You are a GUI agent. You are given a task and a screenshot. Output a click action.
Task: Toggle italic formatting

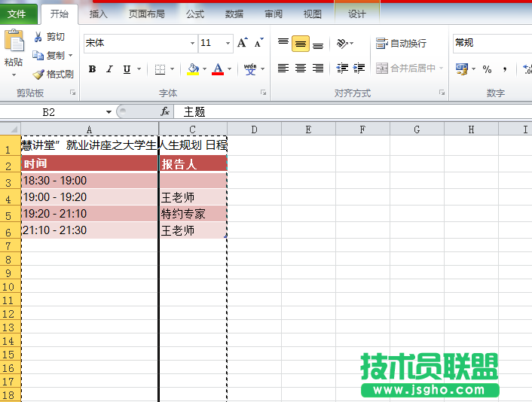point(109,69)
